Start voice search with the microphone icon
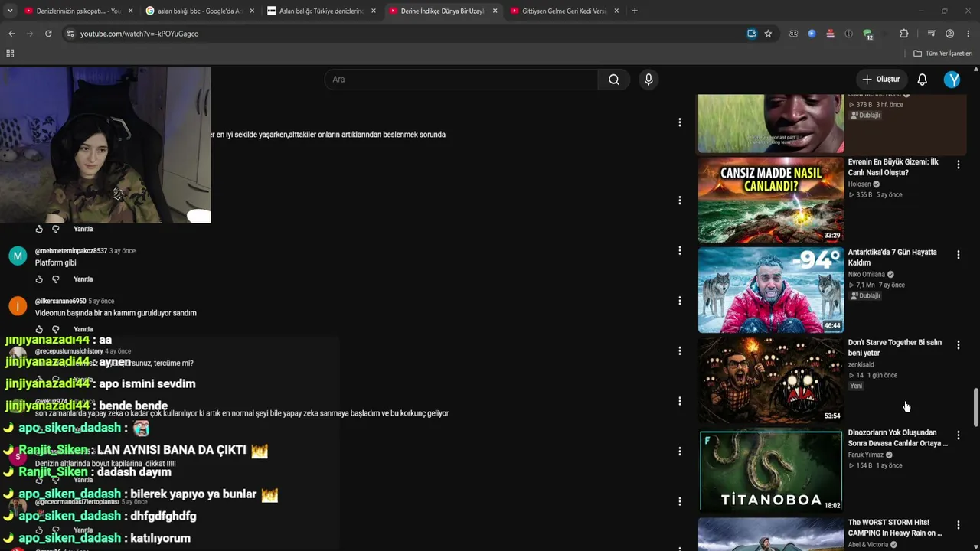 click(648, 80)
